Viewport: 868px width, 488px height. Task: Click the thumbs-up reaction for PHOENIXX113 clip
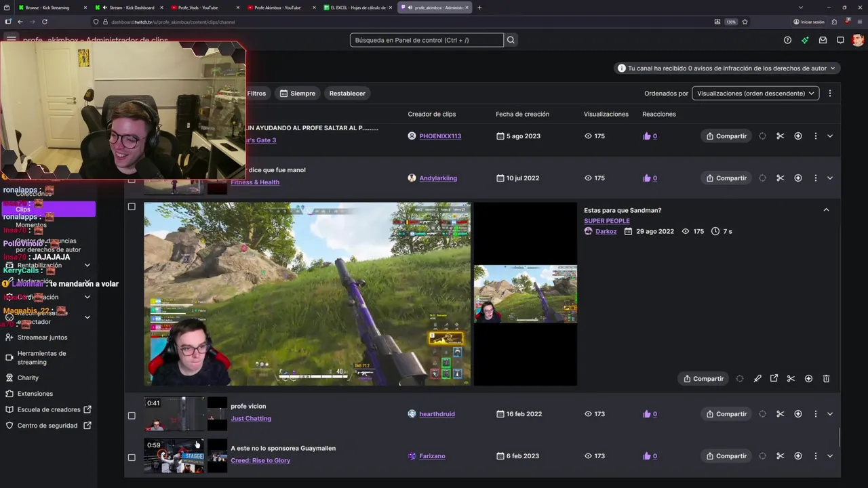[x=646, y=136]
